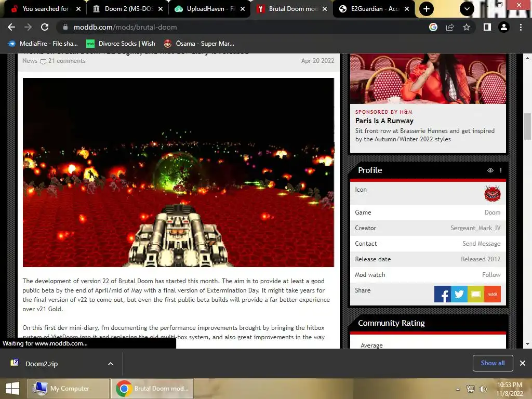Reload the moddb page

tap(45, 27)
